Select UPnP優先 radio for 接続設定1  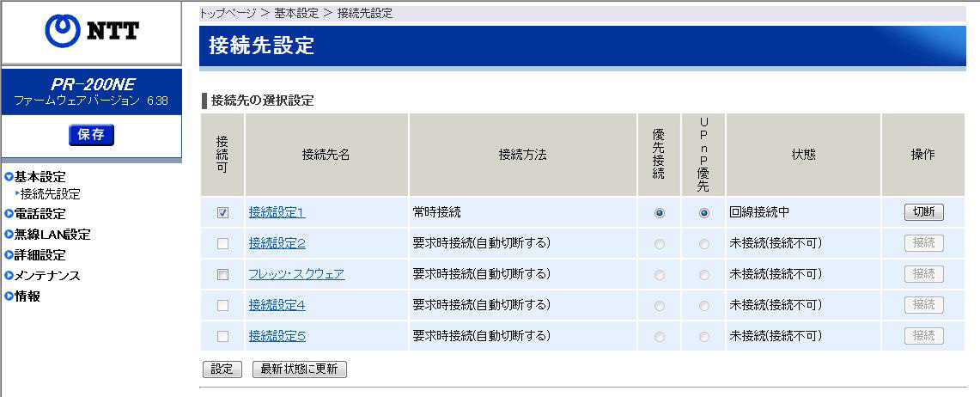704,213
